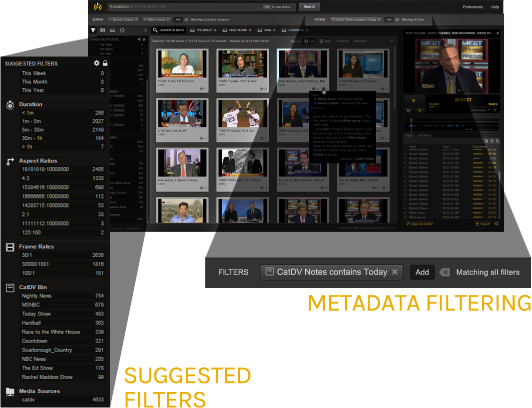
Task: Open the search history clock icon
Action: click(x=122, y=30)
